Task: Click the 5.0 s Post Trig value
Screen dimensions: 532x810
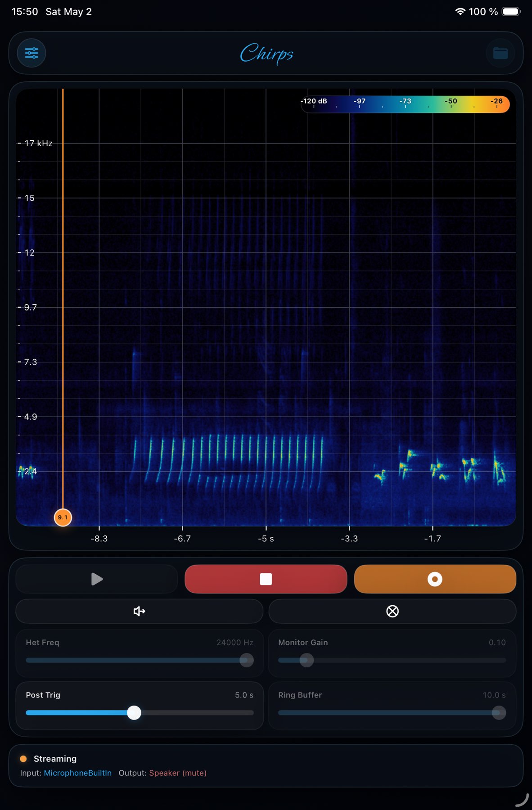Action: [x=244, y=695]
